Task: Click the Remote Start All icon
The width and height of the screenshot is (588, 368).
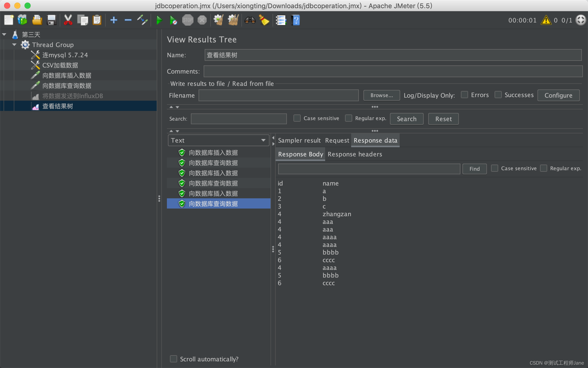Action: coord(173,20)
